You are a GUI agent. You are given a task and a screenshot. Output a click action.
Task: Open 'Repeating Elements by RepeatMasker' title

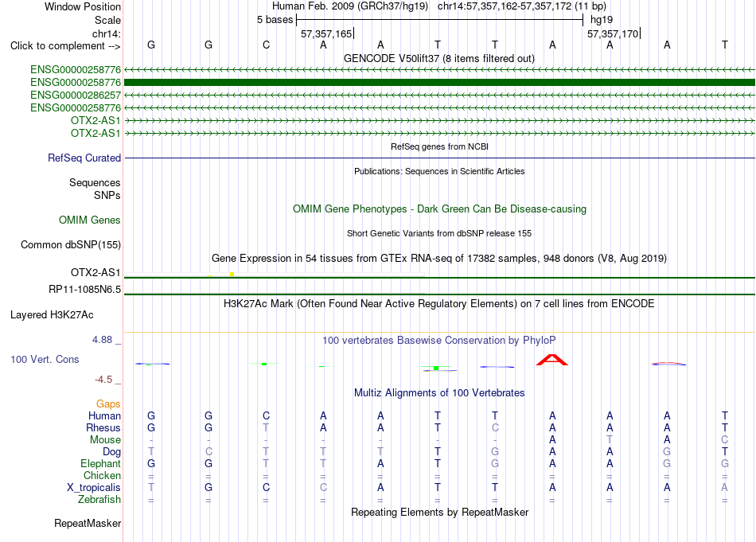pyautogui.click(x=439, y=512)
